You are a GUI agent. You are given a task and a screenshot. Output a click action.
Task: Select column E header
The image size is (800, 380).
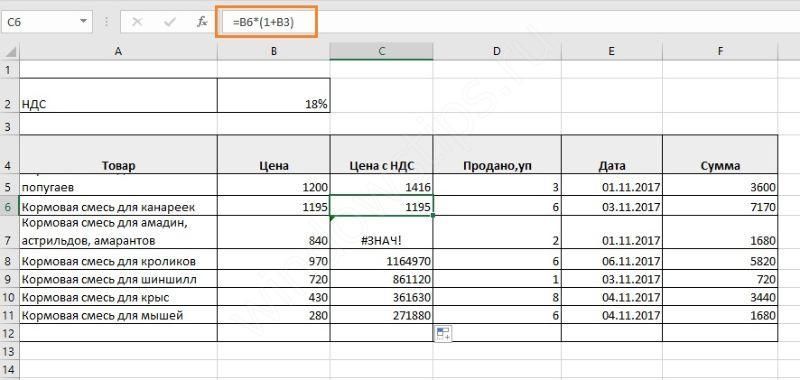pyautogui.click(x=612, y=52)
